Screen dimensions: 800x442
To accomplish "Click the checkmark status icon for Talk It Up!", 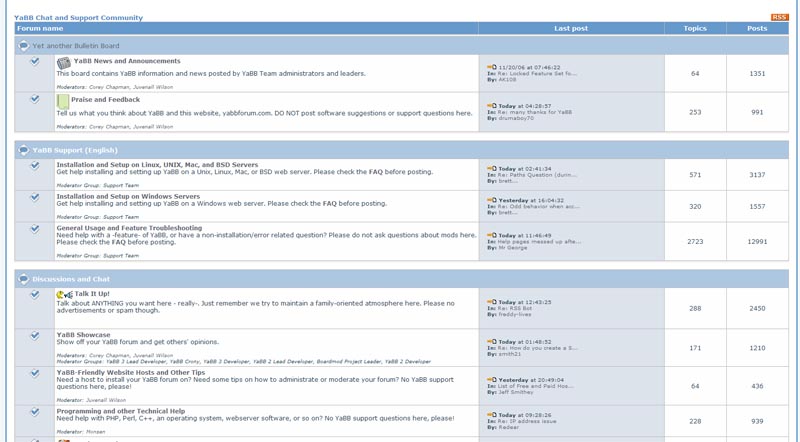I will 35,294.
